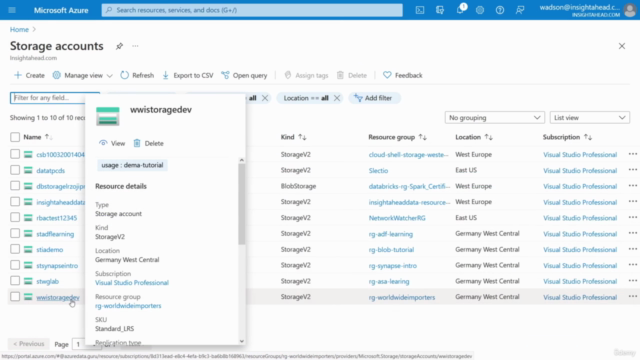This screenshot has width=640, height=360.
Task: Click the toolbar Delete button
Action: [352, 75]
